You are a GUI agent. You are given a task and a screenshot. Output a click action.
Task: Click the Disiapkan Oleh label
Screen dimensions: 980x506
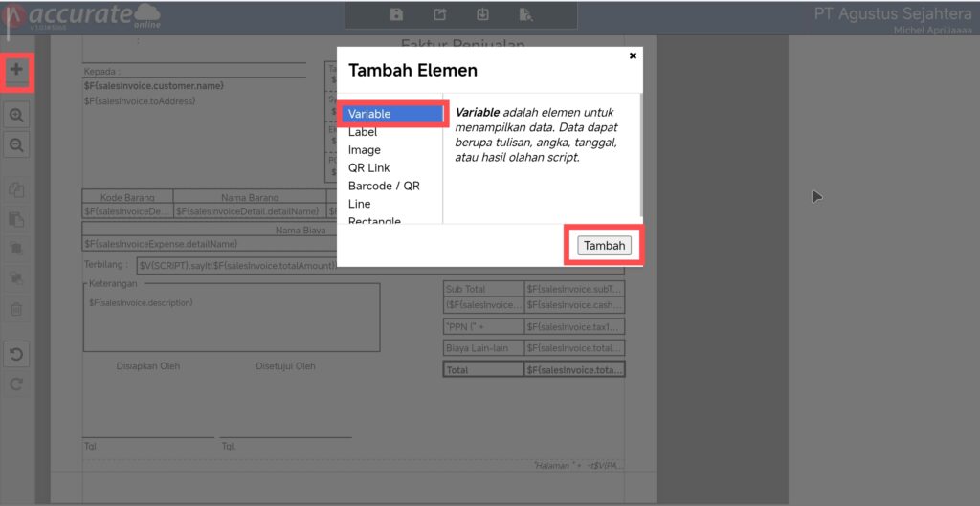148,366
